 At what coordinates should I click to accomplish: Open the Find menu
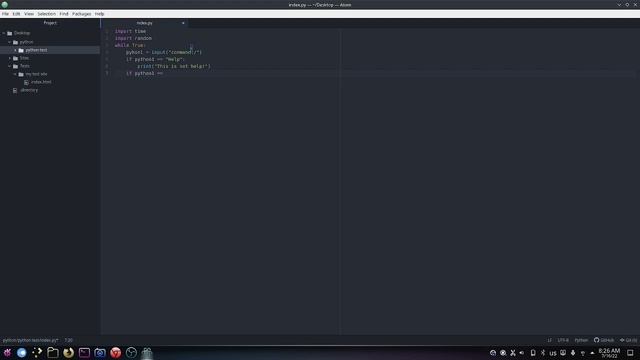[64, 14]
